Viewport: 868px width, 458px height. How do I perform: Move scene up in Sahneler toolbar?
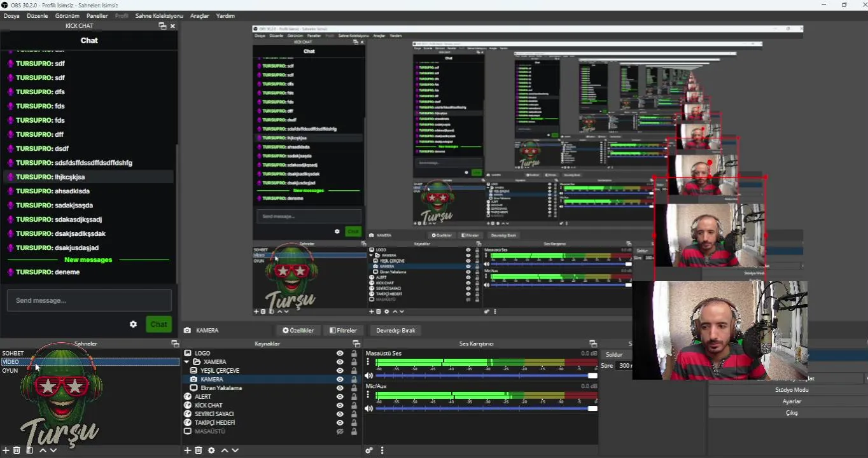[x=43, y=450]
